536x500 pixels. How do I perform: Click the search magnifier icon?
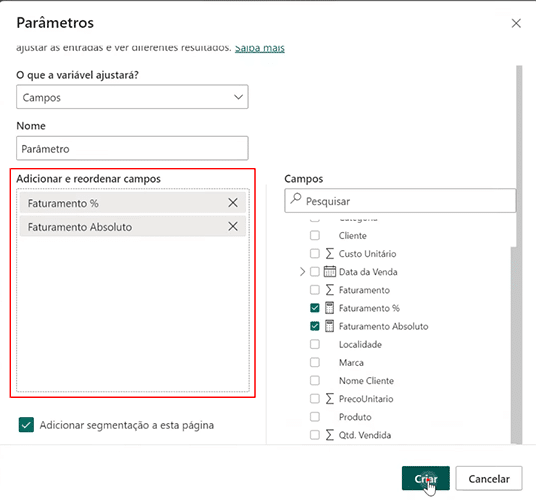tap(296, 199)
